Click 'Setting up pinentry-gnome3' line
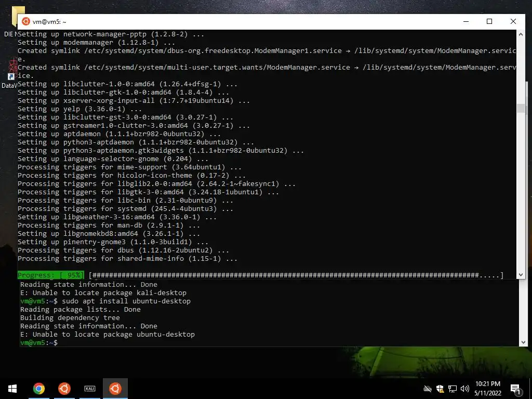The width and height of the screenshot is (532, 399). coord(113,242)
